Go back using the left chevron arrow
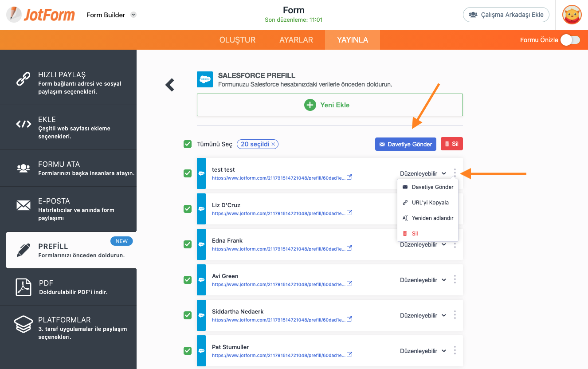 click(x=169, y=85)
